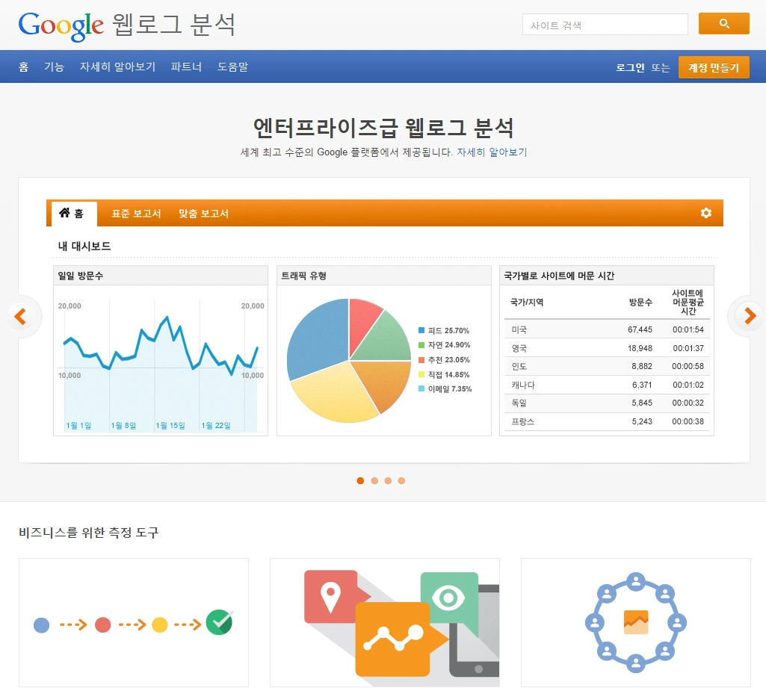
Task: Open the dashboard settings gear icon
Action: pos(705,213)
